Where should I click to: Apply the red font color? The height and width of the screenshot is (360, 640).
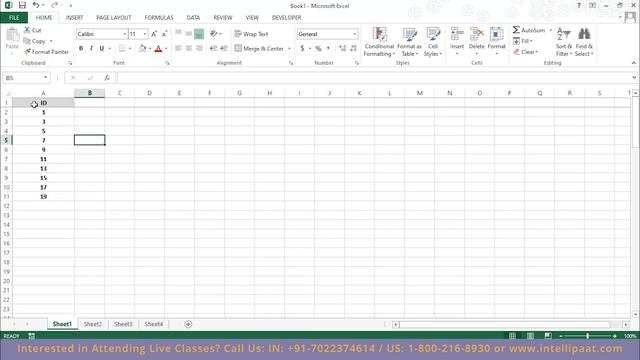pyautogui.click(x=158, y=49)
